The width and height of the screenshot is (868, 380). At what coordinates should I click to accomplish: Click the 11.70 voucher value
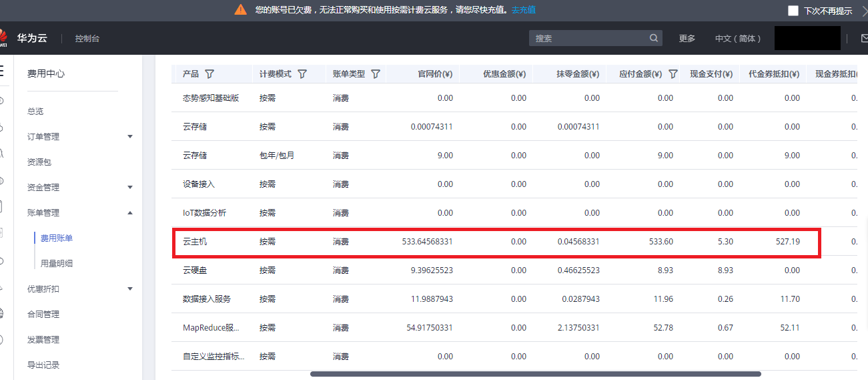click(790, 299)
